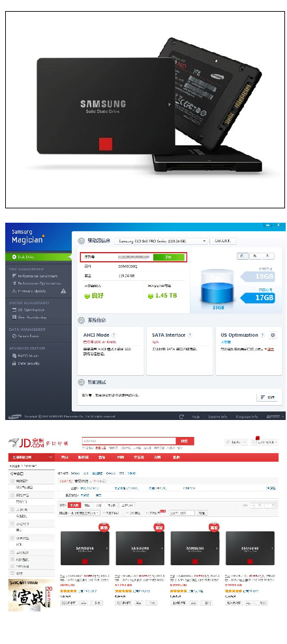This screenshot has width=287, height=644.
Task: Open the first Samsung SSD product thumbnail
Action: point(85,548)
